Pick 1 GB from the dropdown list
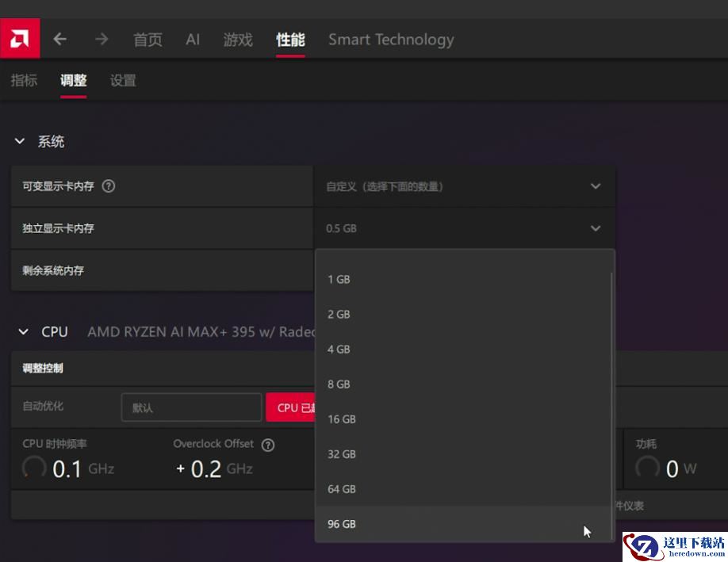 point(339,280)
